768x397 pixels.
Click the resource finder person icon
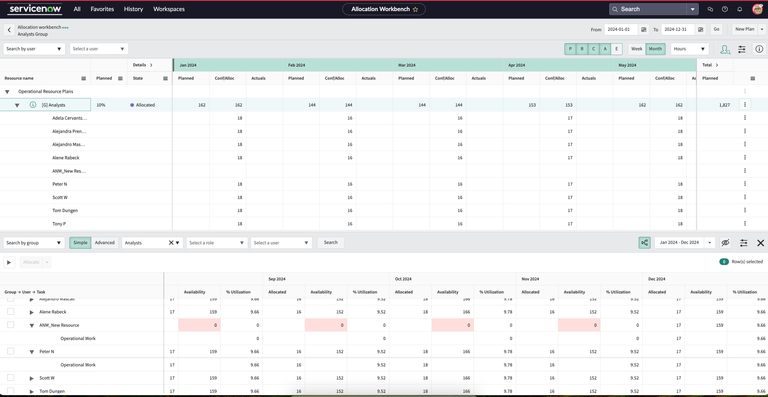(725, 49)
